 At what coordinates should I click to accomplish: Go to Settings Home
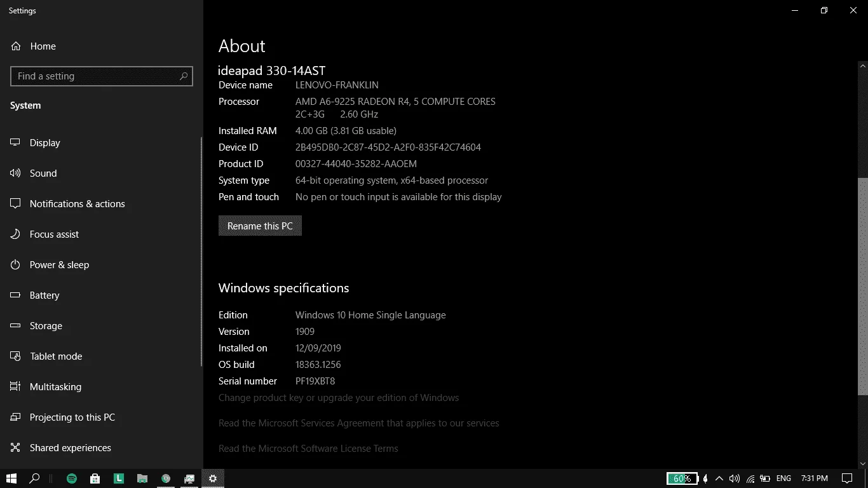[102, 46]
